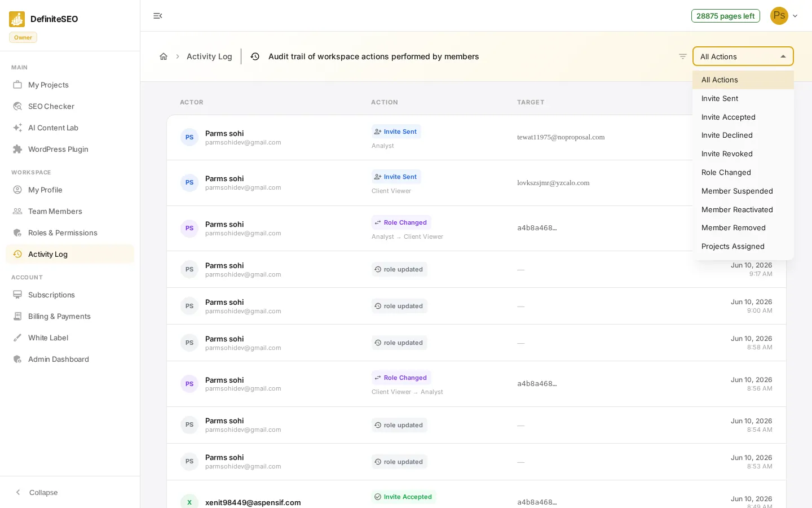Toggle the sidebar menu icon in header

click(158, 16)
